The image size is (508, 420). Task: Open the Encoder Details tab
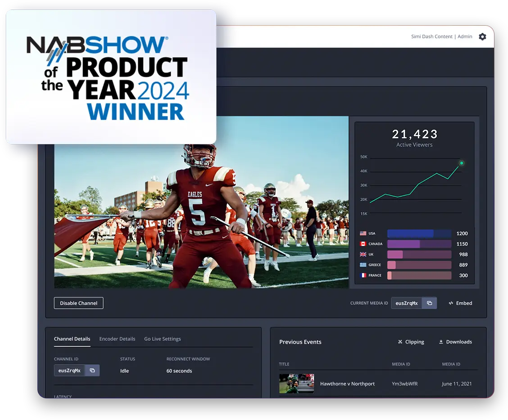(117, 339)
